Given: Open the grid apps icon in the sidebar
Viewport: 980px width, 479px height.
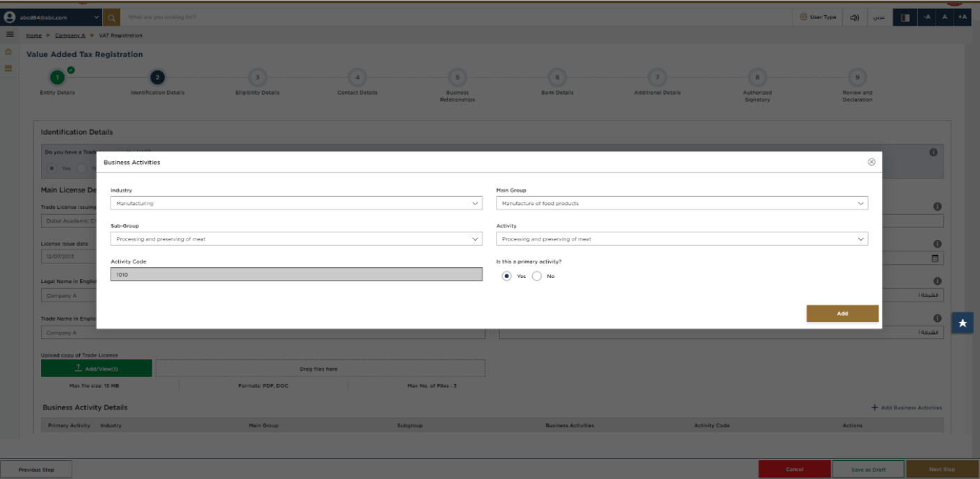Looking at the screenshot, I should (8, 68).
